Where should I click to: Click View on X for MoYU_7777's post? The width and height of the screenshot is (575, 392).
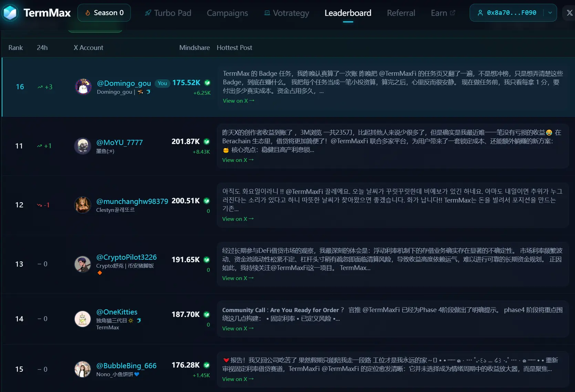[x=238, y=160]
